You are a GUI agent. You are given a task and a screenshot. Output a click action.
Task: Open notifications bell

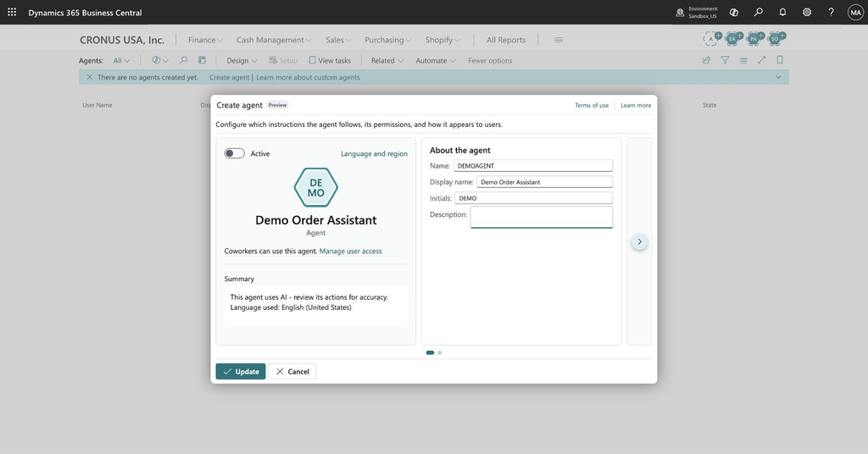click(x=782, y=12)
